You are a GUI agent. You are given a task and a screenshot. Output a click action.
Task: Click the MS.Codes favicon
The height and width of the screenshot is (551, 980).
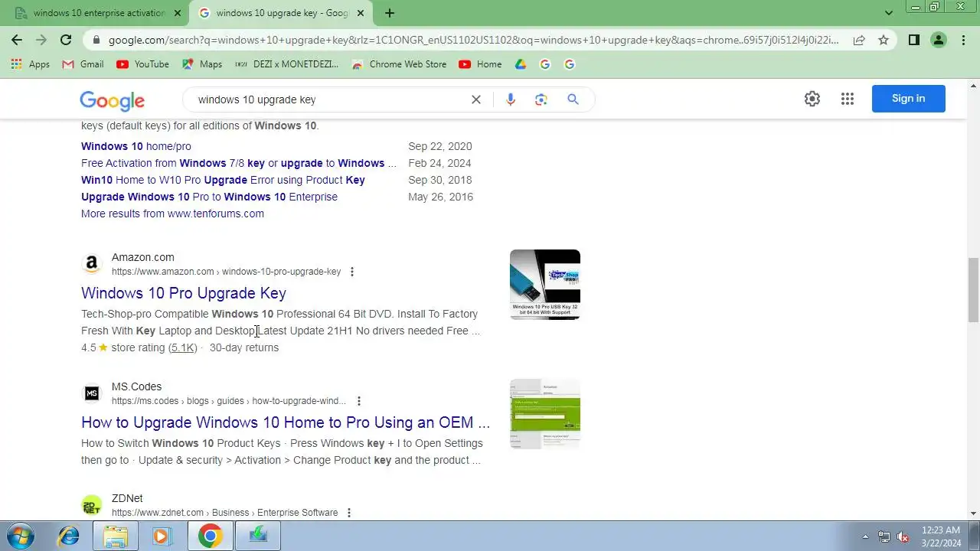pyautogui.click(x=92, y=393)
